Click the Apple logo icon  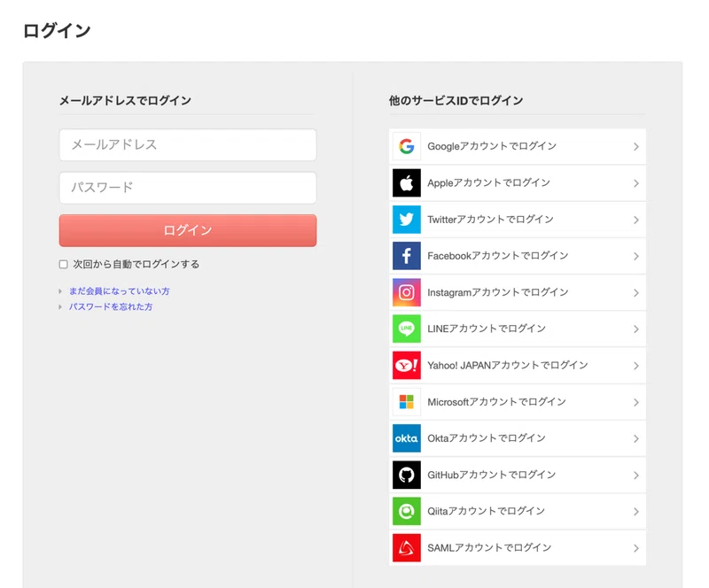pos(407,183)
